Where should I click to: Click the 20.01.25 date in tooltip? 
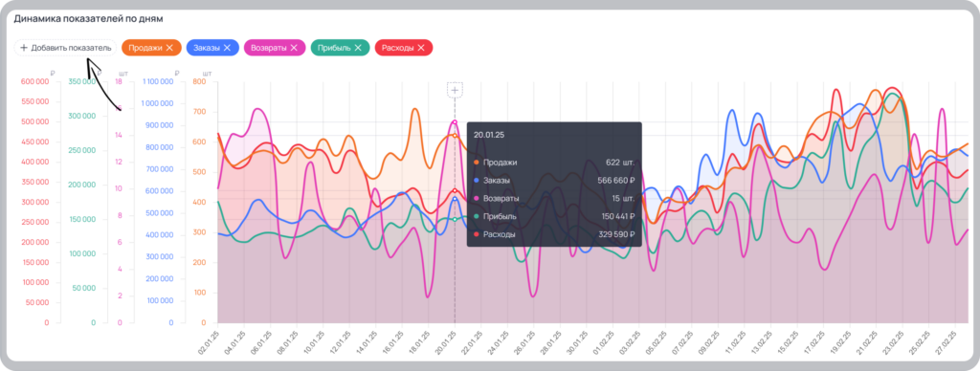(489, 134)
